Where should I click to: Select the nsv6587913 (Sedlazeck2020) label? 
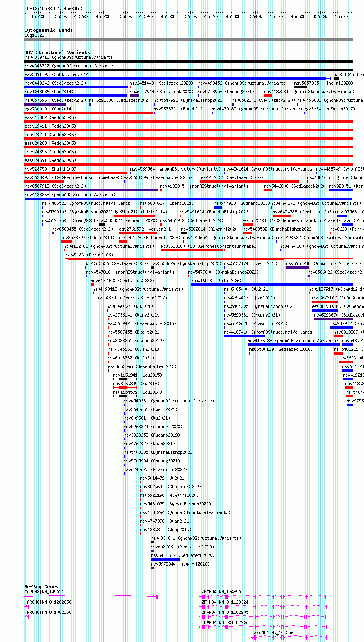point(56,186)
